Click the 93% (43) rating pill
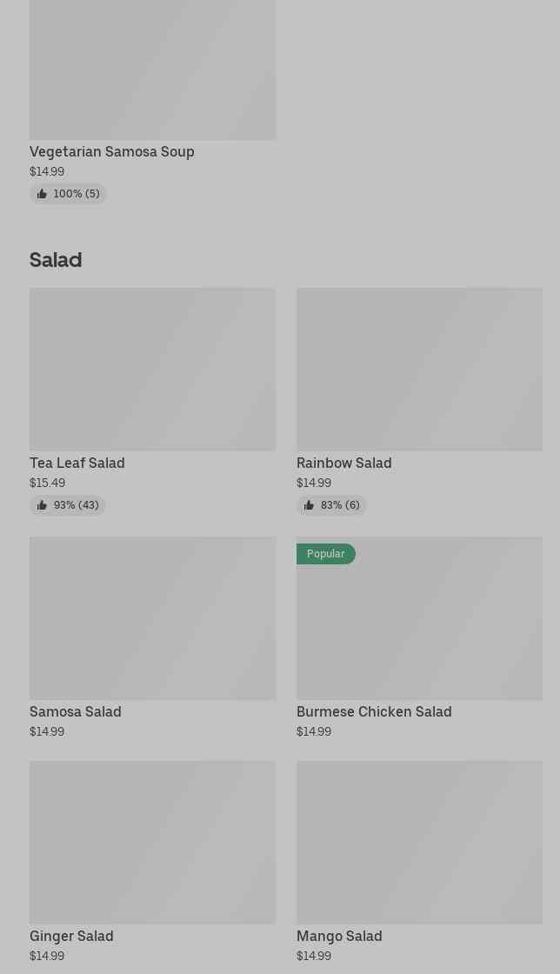The width and height of the screenshot is (560, 974). [x=67, y=505]
